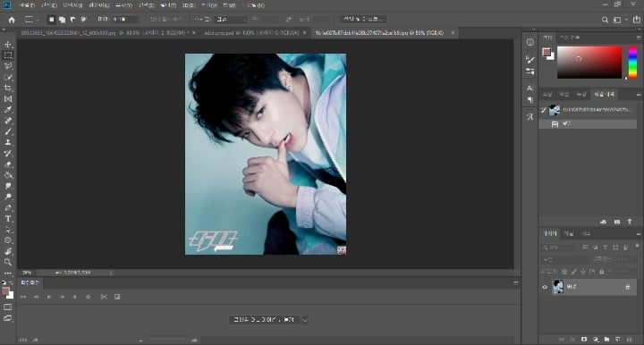The image size is (644, 345).
Task: Select the Hand tool
Action: [x=8, y=251]
